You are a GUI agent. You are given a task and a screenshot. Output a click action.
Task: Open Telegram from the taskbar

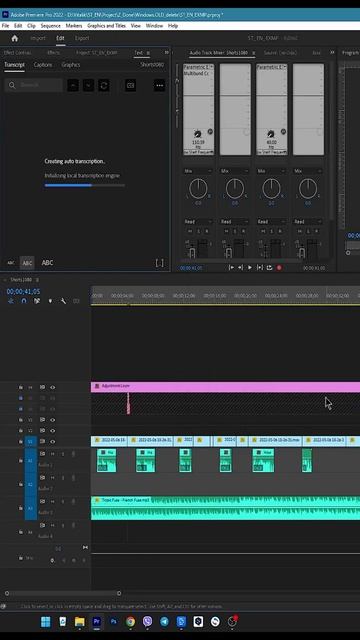click(x=164, y=622)
